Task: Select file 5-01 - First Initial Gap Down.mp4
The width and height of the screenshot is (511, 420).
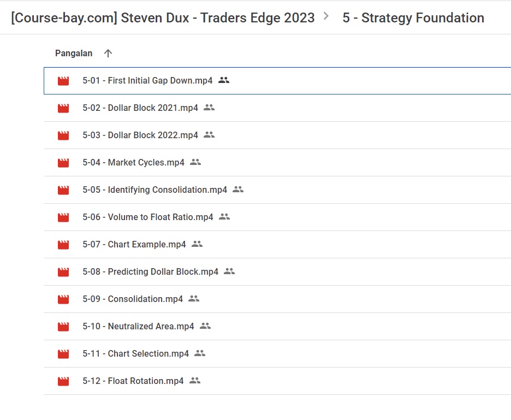Action: click(x=277, y=81)
